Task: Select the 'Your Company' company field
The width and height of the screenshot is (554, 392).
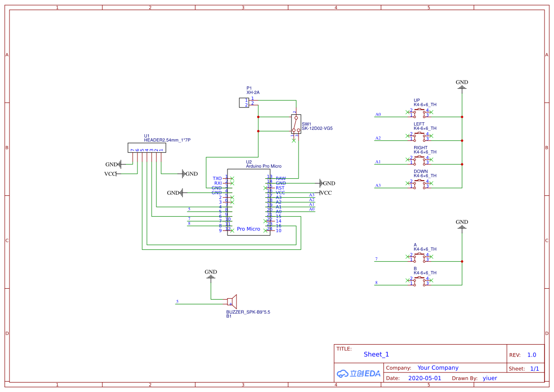Action: click(x=438, y=368)
